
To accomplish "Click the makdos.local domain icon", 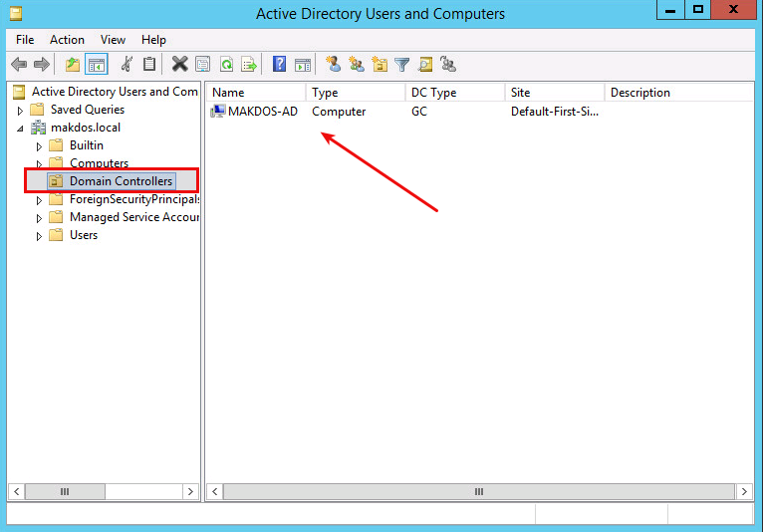I will [x=39, y=128].
